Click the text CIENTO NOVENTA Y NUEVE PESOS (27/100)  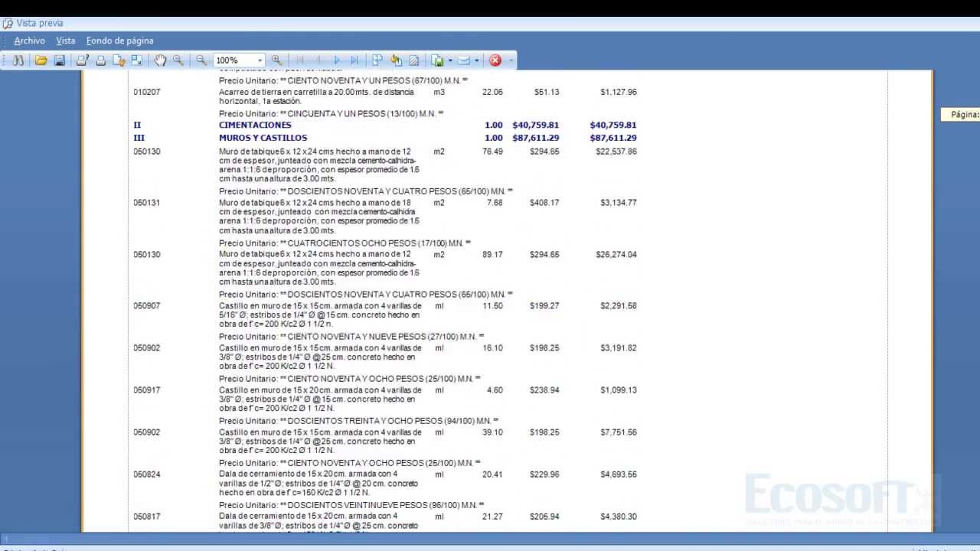pyautogui.click(x=373, y=337)
